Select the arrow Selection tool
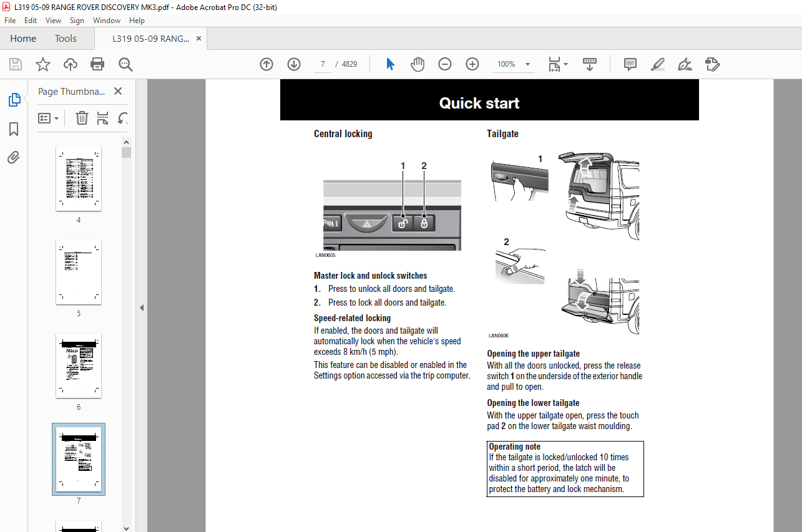This screenshot has width=802, height=532. coord(390,64)
